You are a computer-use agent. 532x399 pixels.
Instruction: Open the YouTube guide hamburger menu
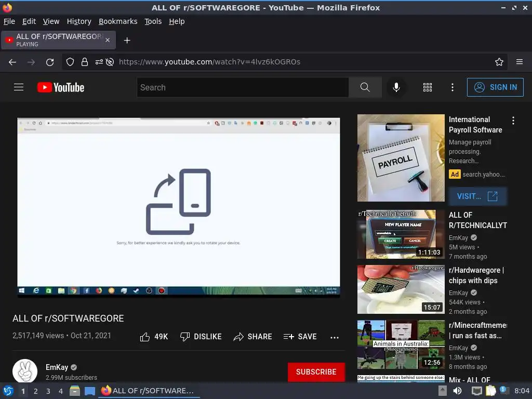(x=19, y=87)
